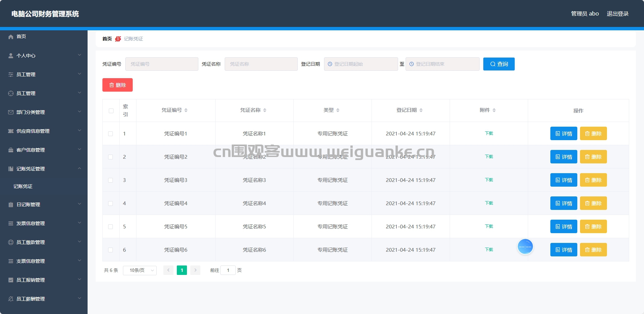Viewport: 644px width, 314px height.
Task: Select page 1 in pagination
Action: [x=182, y=270]
